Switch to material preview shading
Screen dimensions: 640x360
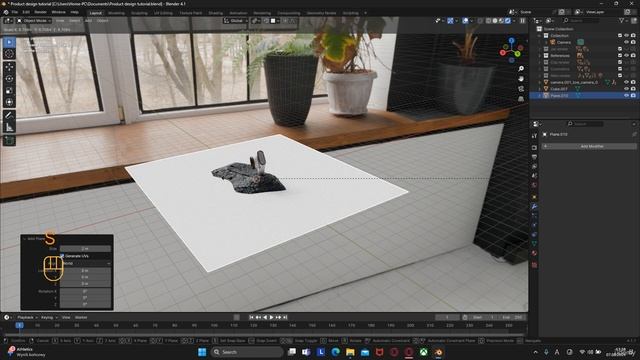[502, 20]
